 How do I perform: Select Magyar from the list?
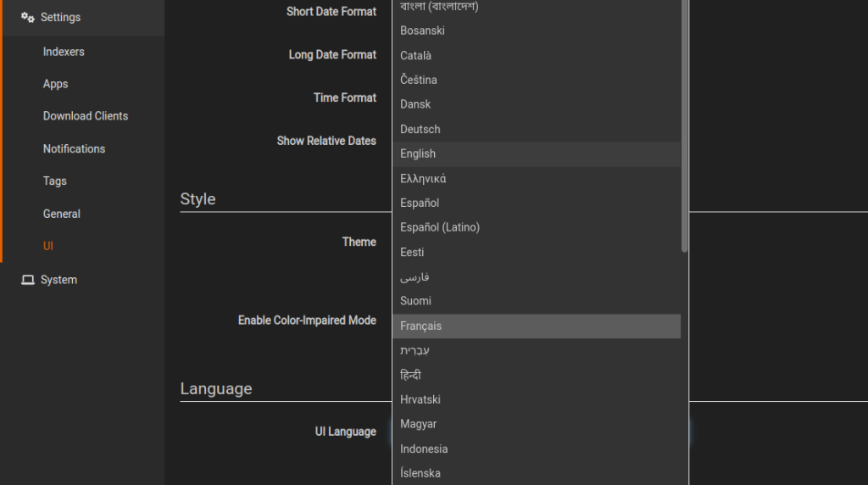pyautogui.click(x=536, y=424)
